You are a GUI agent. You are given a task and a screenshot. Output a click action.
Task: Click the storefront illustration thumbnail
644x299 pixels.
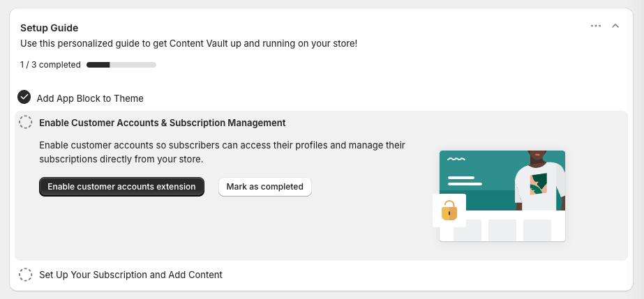[499, 196]
